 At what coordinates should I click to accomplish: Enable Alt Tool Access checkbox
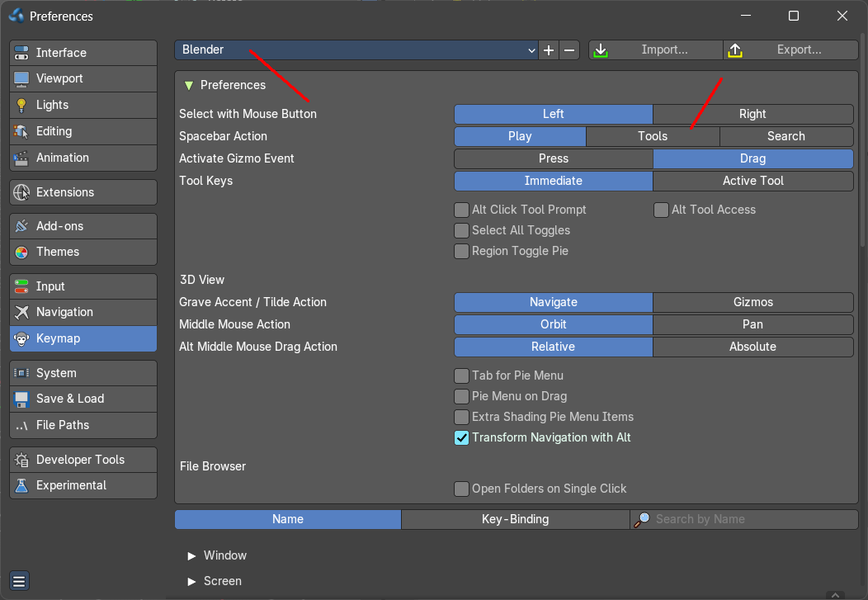[661, 210]
